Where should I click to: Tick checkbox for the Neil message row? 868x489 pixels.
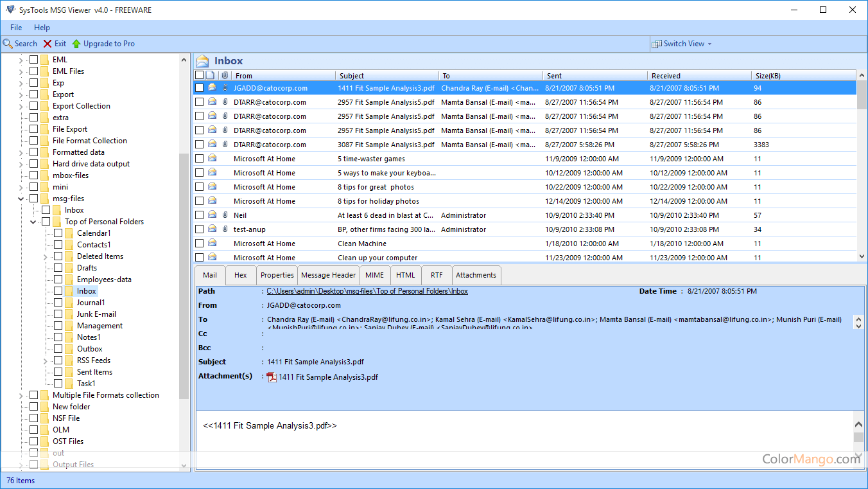200,215
